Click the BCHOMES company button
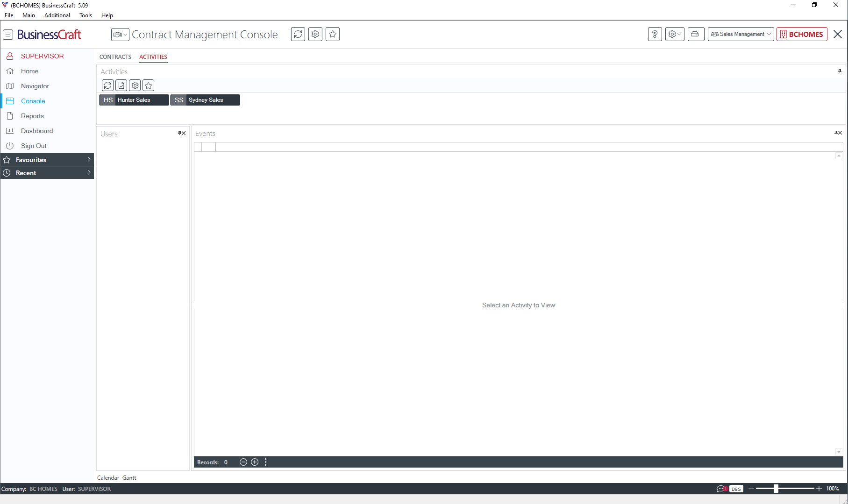The height and width of the screenshot is (504, 848). click(802, 34)
